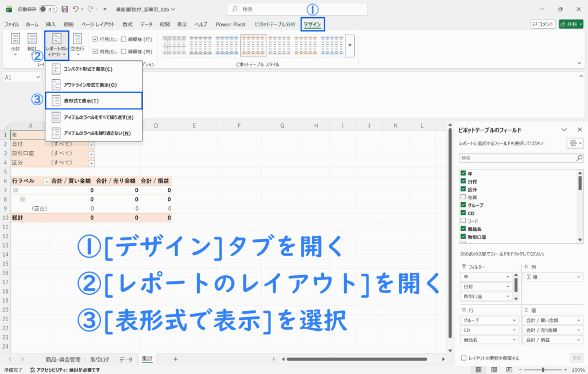Switch to page layout view in status bar
The image size is (588, 374).
(x=493, y=369)
